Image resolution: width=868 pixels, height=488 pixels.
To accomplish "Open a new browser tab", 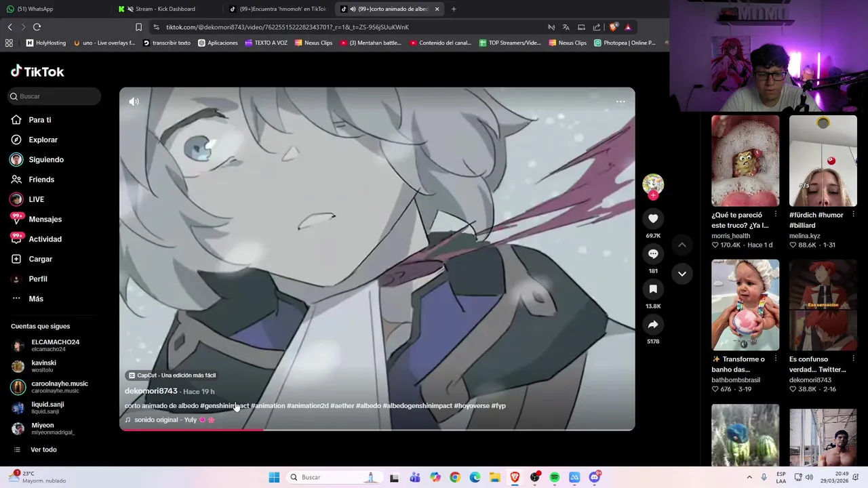I will coord(454,9).
